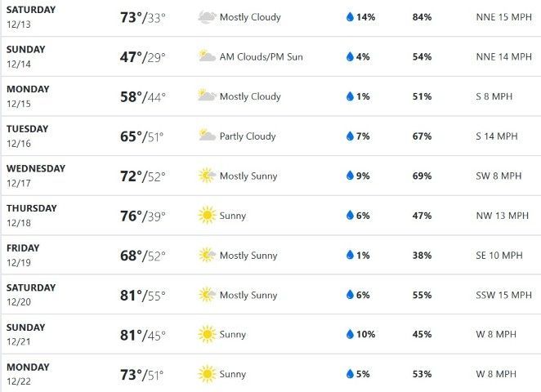The image size is (541, 392).
Task: Click the raindrop icon beside 14%
Action: (350, 17)
